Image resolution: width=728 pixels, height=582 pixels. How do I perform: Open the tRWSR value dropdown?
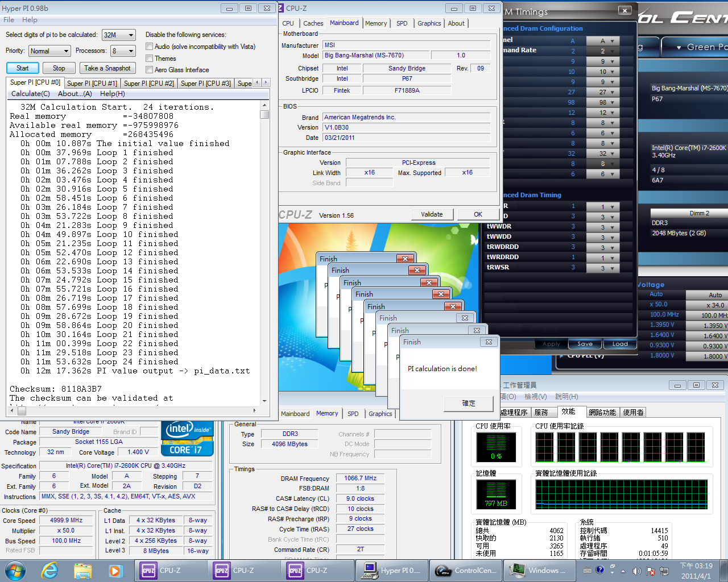[x=603, y=268]
